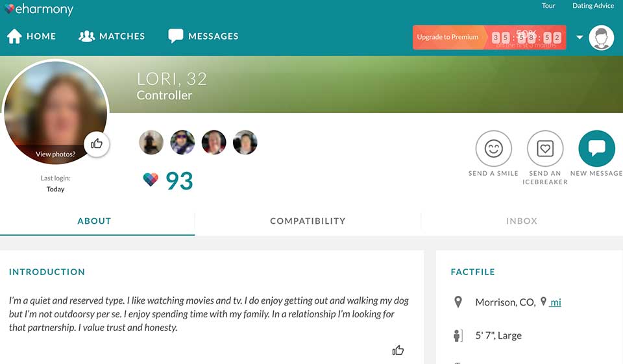The image size is (623, 364).
Task: Open the first small photo thumbnail
Action: [151, 143]
